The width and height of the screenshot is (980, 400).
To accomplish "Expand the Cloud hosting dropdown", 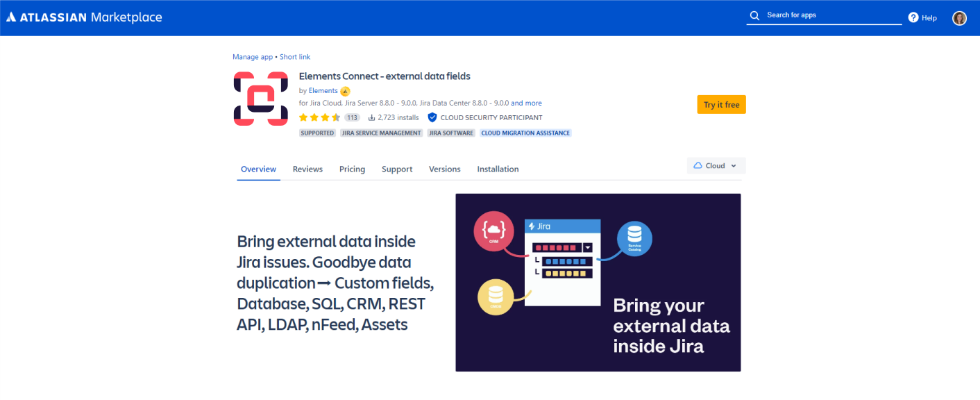I will pyautogui.click(x=716, y=166).
